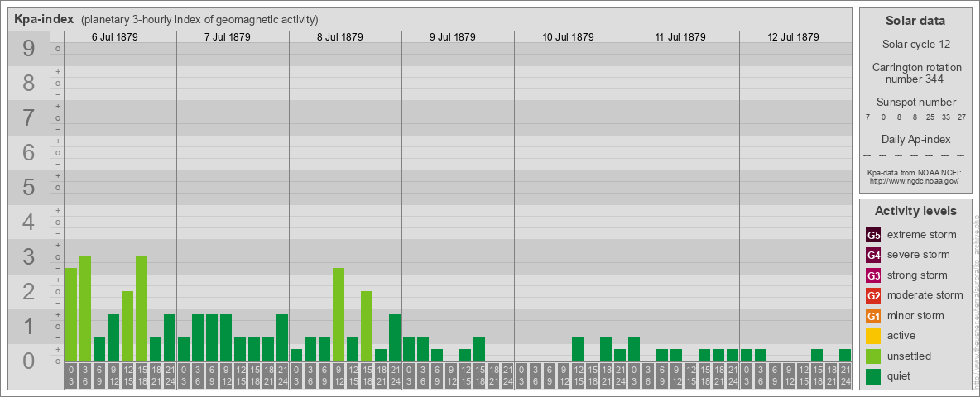
Task: Click the Kp scale number 0
Action: [28, 361]
